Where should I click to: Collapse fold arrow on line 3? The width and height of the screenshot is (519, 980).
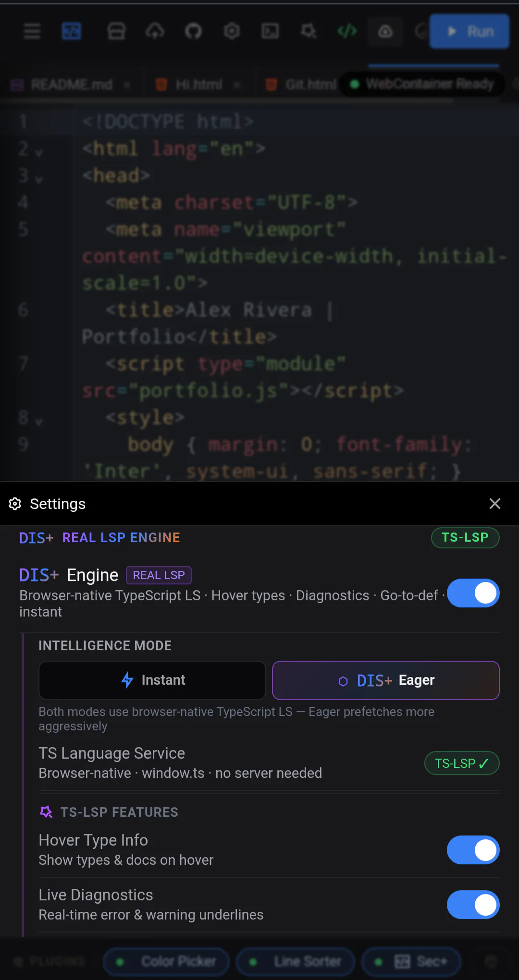(x=39, y=180)
